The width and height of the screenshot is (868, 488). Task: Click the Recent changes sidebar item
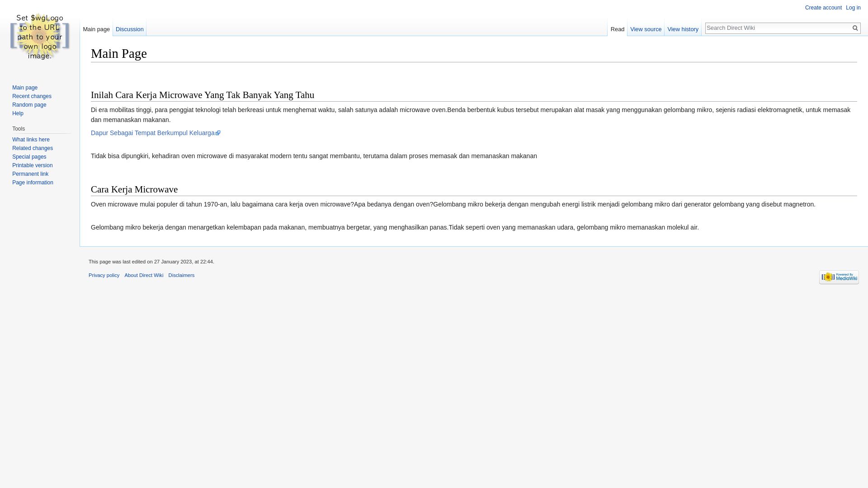click(x=32, y=96)
